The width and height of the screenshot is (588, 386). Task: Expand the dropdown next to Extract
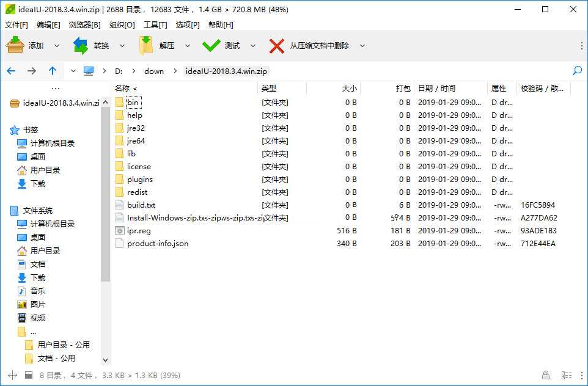pos(188,45)
